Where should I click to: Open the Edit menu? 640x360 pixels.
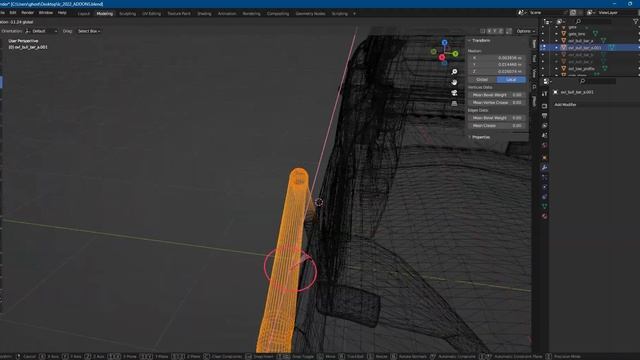(x=13, y=13)
